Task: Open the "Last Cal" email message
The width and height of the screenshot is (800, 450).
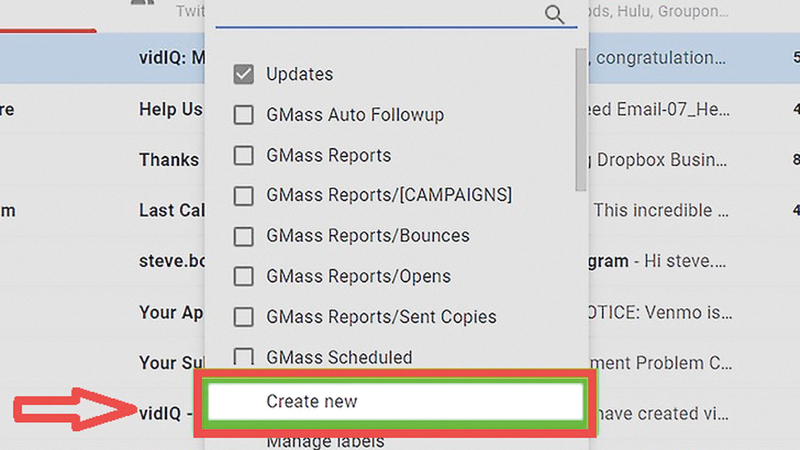Action: click(x=171, y=211)
